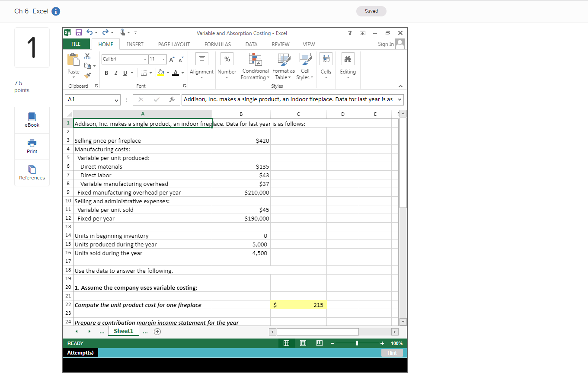Viewport: 588px width, 377px height.
Task: Expand the Name Box dropdown arrow
Action: (x=116, y=99)
